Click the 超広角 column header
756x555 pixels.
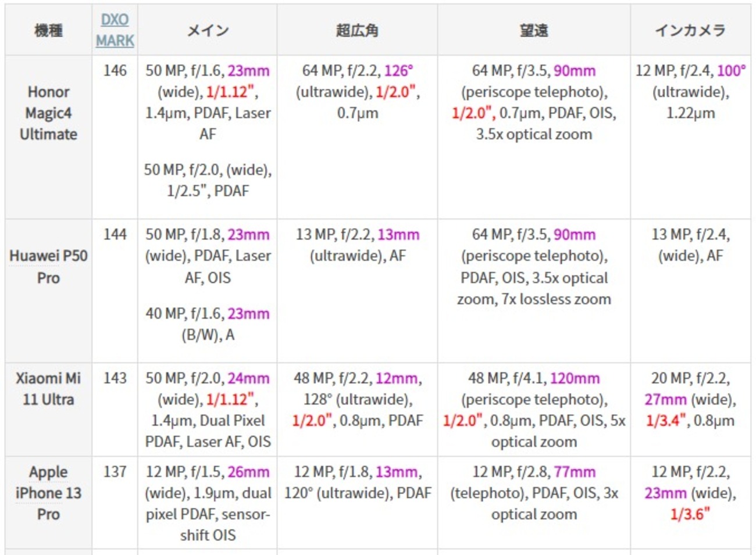[357, 30]
